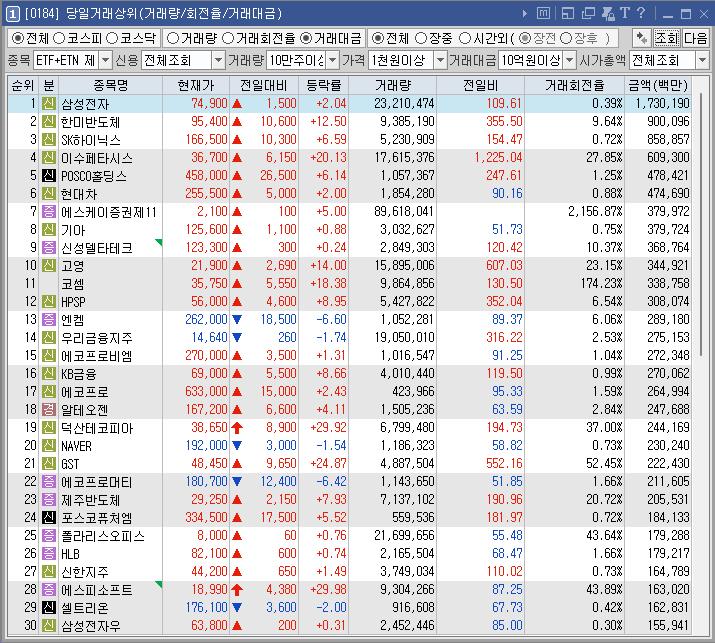Select the 전체 market radio button
This screenshot has height=643, width=715.
17,38
